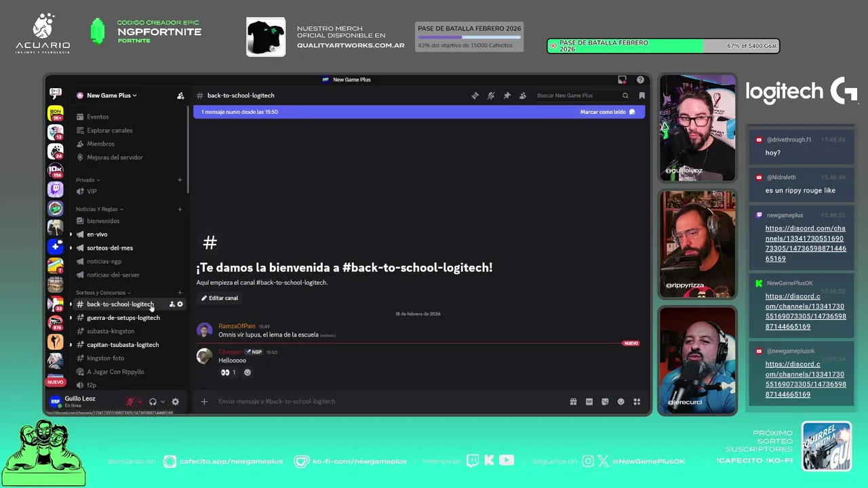868x488 pixels.
Task: Open the bookmarks icon next to search
Action: pos(642,96)
